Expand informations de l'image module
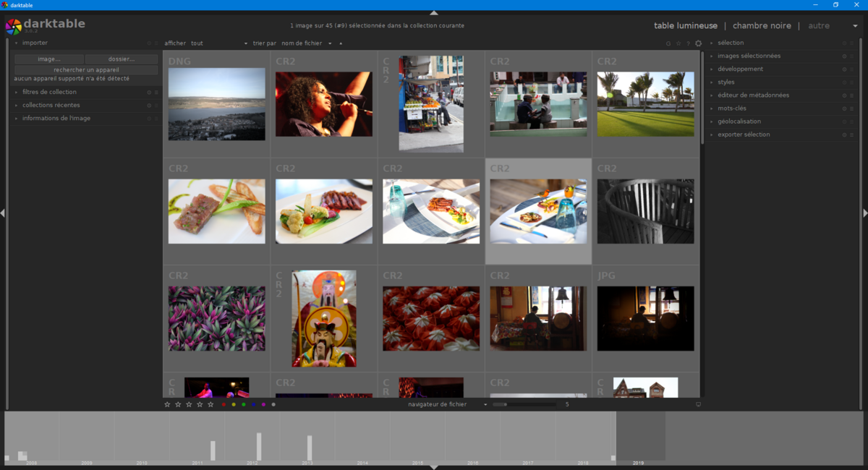Image resolution: width=868 pixels, height=470 pixels. point(16,119)
